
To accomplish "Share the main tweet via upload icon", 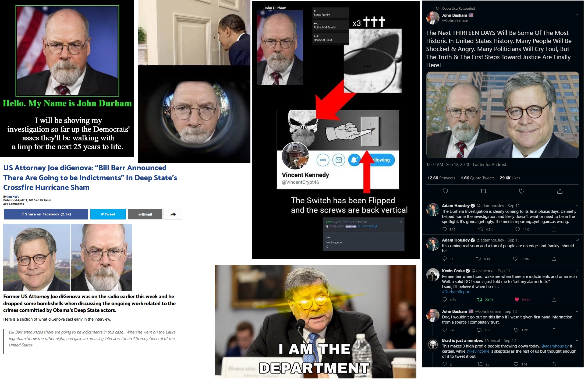I will (x=560, y=191).
